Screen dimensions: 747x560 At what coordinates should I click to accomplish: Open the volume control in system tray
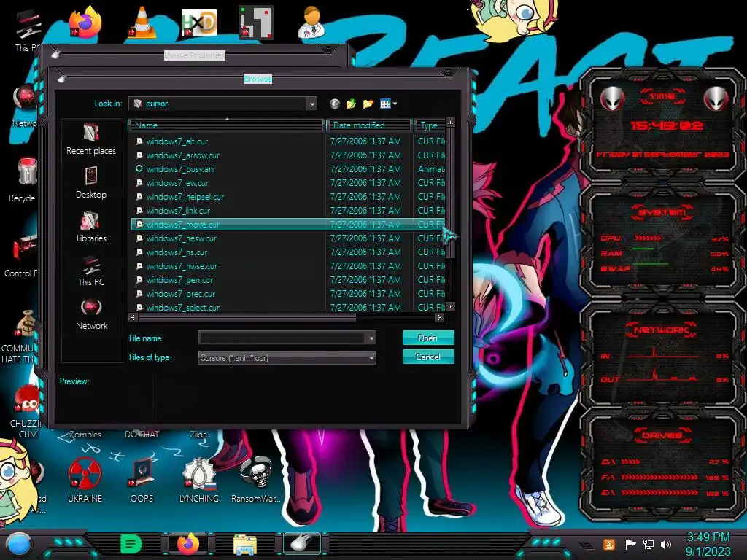point(666,544)
